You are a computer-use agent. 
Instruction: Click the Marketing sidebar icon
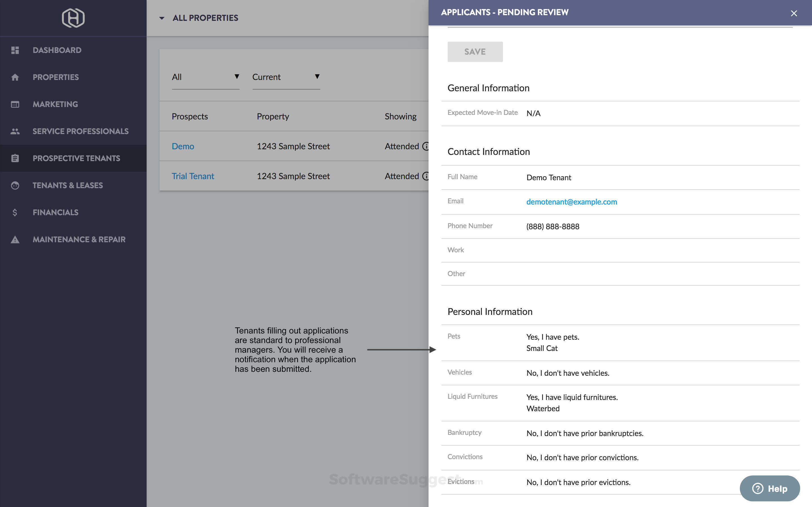[x=15, y=104]
